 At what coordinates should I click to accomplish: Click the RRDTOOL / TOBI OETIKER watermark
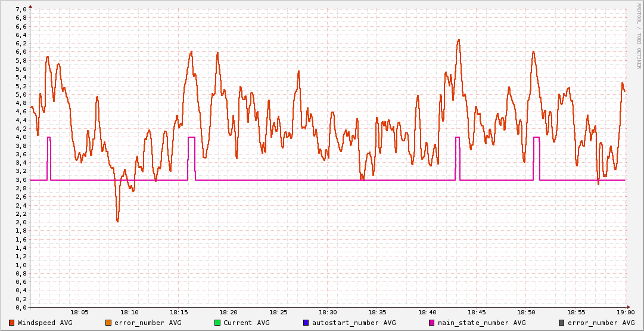(639, 36)
